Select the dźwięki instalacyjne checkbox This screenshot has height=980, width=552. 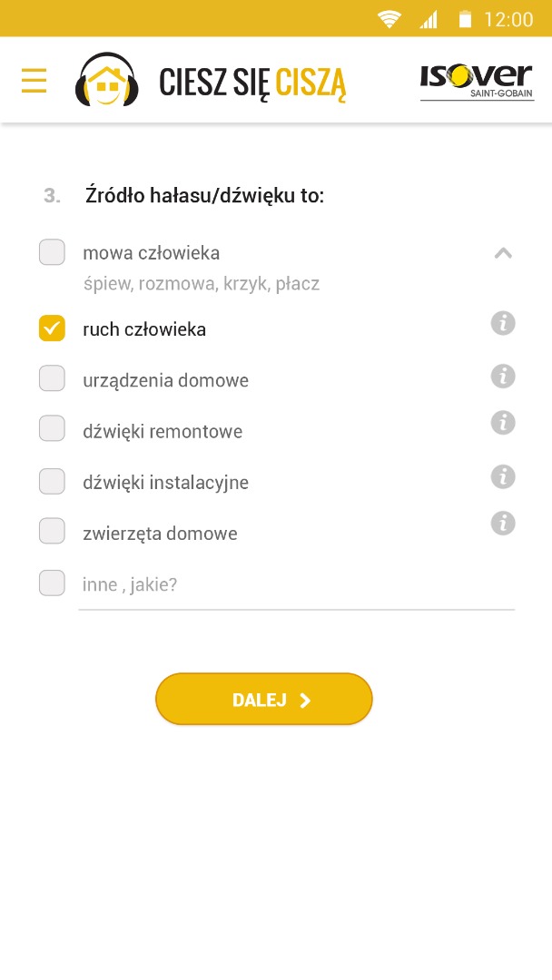pyautogui.click(x=52, y=482)
